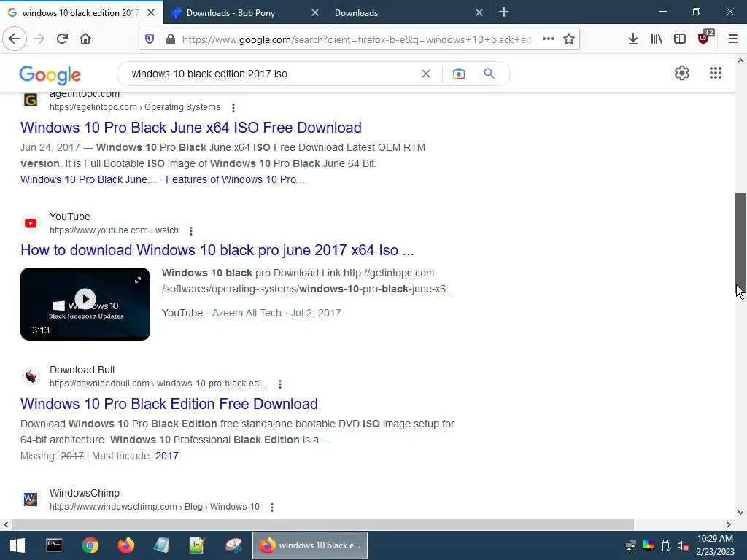Submit search with magnifier icon
Viewport: 747px width, 560px height.
coord(489,74)
